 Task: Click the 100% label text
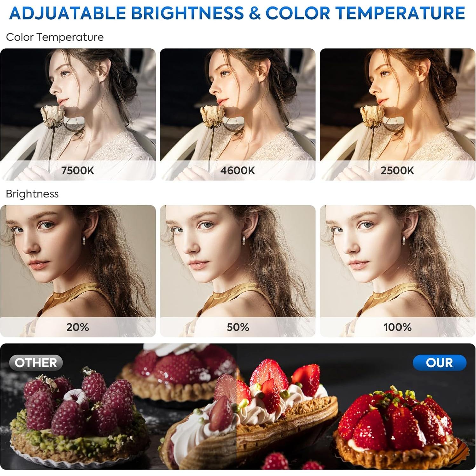pyautogui.click(x=398, y=327)
